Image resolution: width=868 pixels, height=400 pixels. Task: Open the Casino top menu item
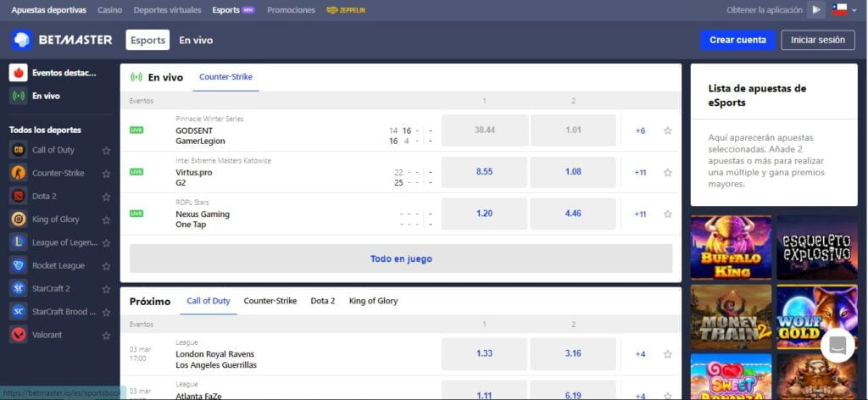pyautogui.click(x=109, y=10)
